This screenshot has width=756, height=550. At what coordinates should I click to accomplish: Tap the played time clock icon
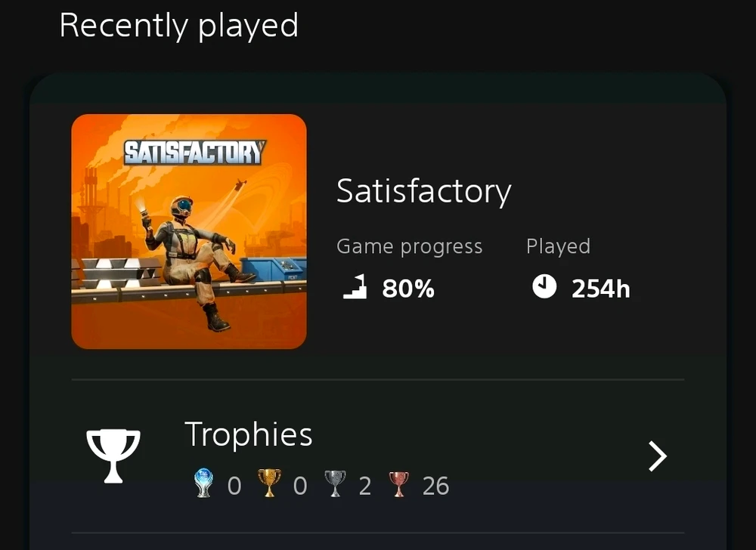click(x=544, y=286)
